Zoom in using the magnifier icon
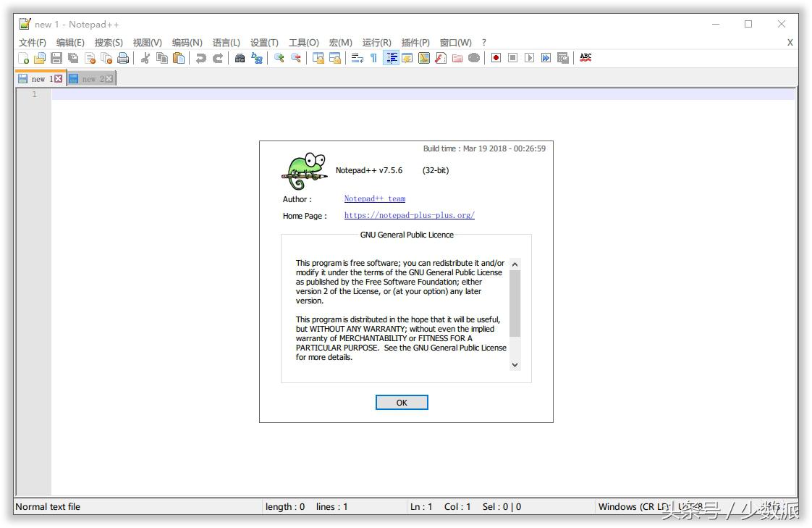The image size is (812, 528). point(279,57)
